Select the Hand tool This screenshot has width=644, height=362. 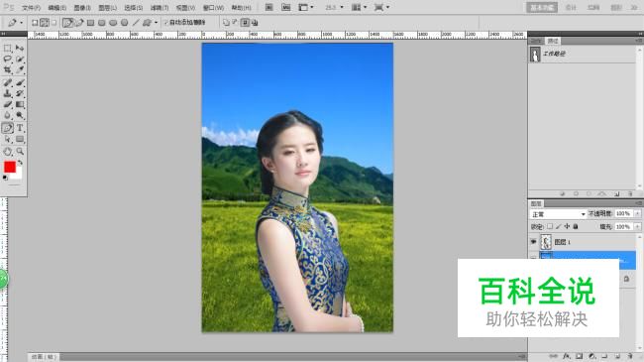7,152
